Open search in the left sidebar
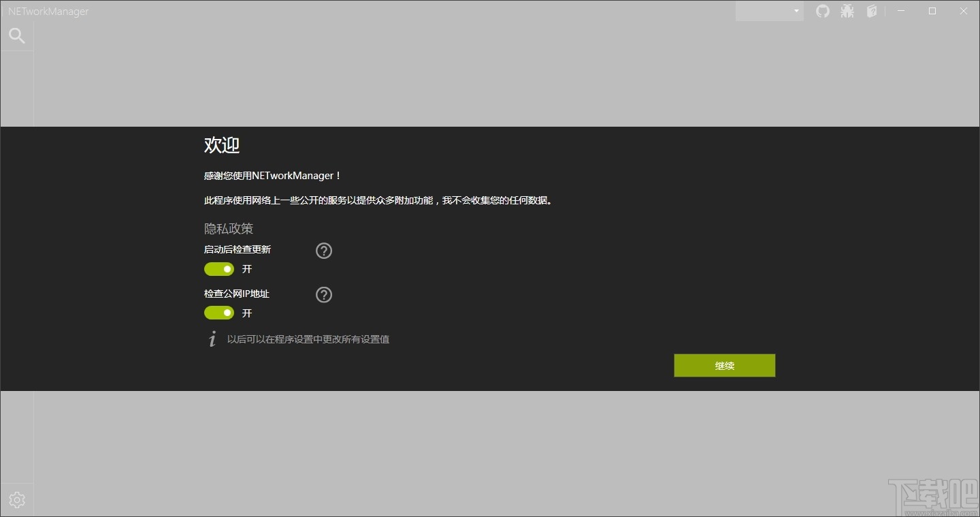 [16, 35]
